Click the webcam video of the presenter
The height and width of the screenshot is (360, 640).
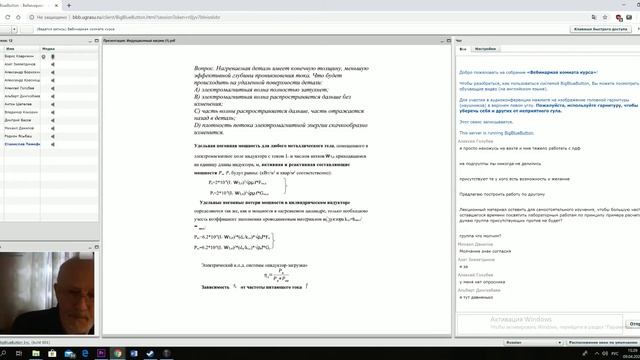[x=47, y=293]
